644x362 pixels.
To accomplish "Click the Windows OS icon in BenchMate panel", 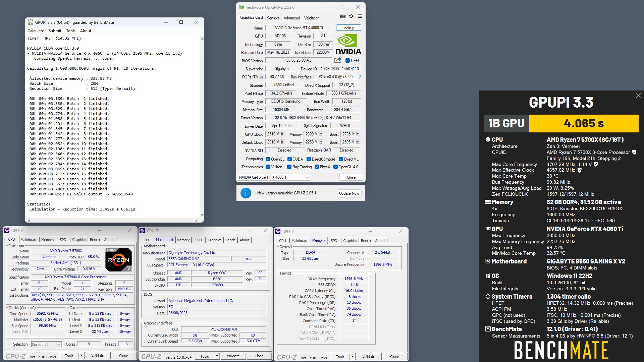I will coord(488,276).
